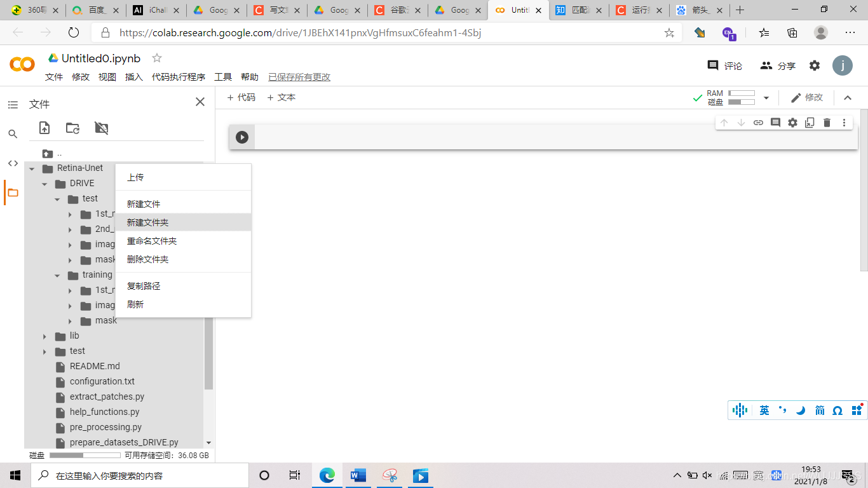
Task: Choose 上传 from context menu
Action: point(183,177)
